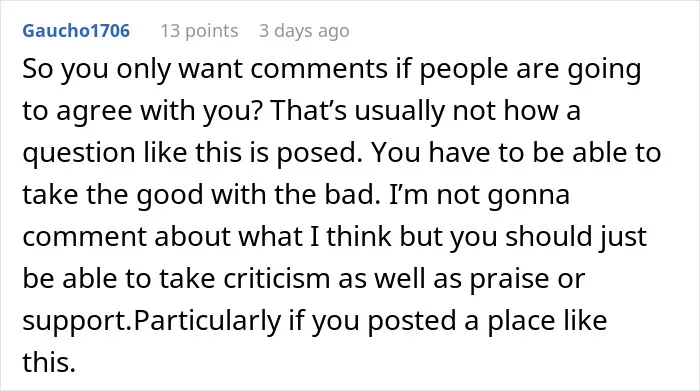Click the word 'gonna' in the comment
The image size is (700, 391).
(529, 196)
